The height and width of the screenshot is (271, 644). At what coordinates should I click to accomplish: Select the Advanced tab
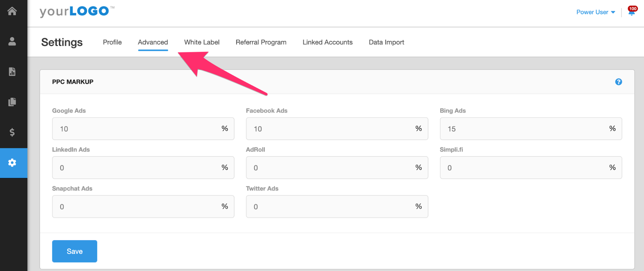[x=153, y=42]
